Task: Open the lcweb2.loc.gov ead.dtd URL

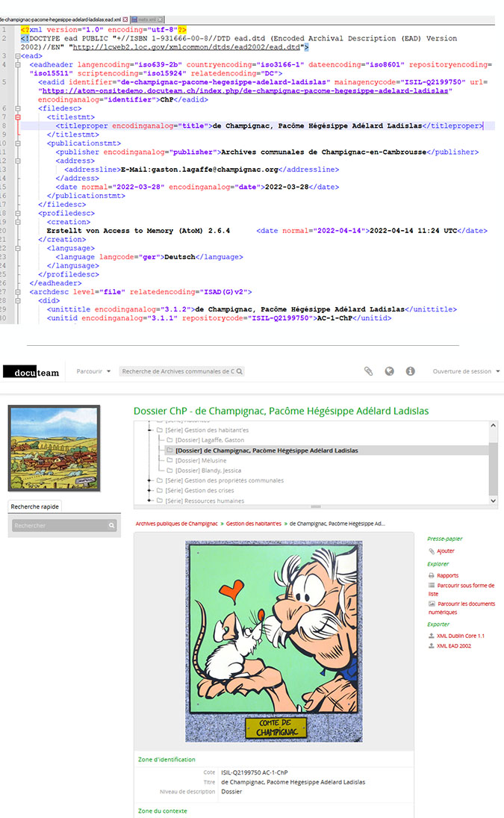Action: (x=186, y=47)
